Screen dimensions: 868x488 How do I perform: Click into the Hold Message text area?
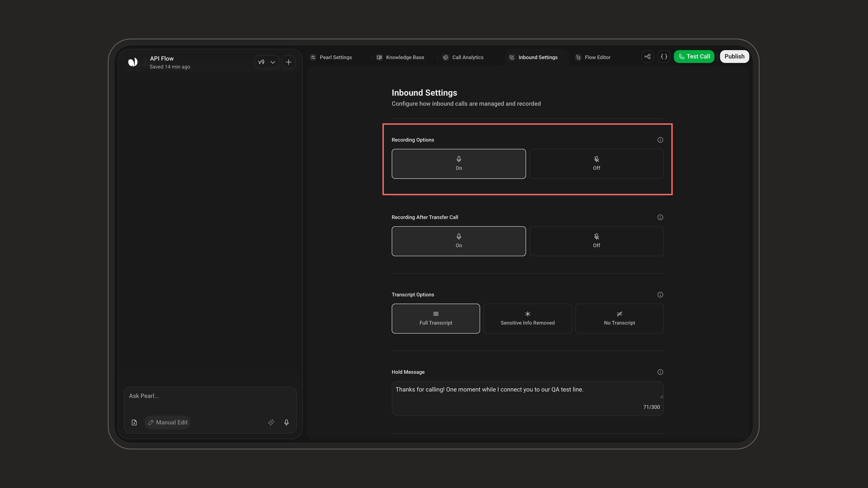pos(528,398)
